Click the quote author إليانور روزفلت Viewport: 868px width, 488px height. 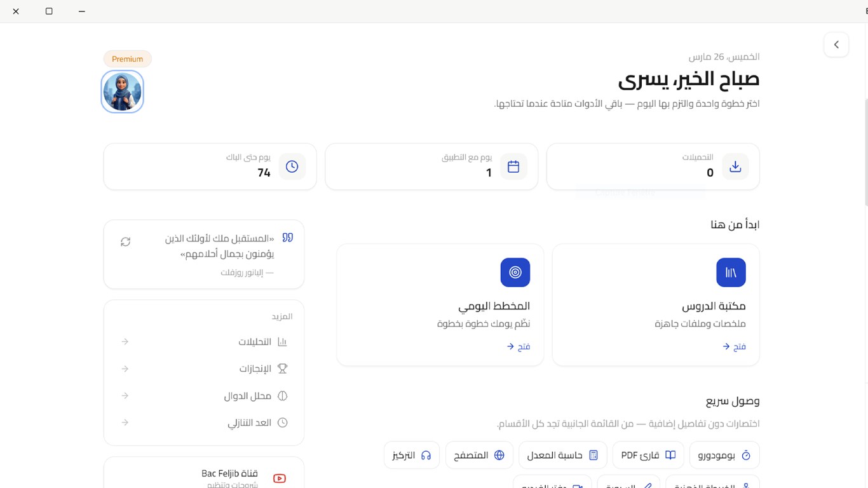click(247, 273)
